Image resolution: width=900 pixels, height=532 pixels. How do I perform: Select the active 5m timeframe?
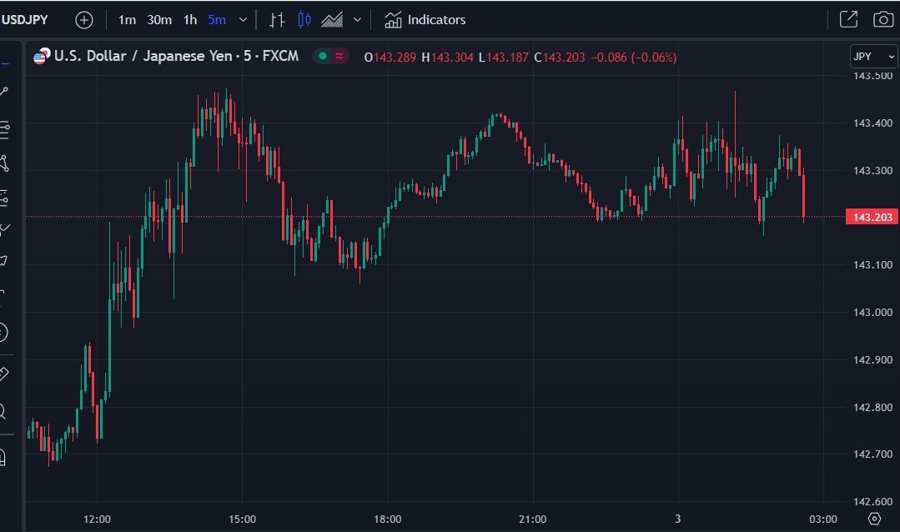(x=216, y=20)
